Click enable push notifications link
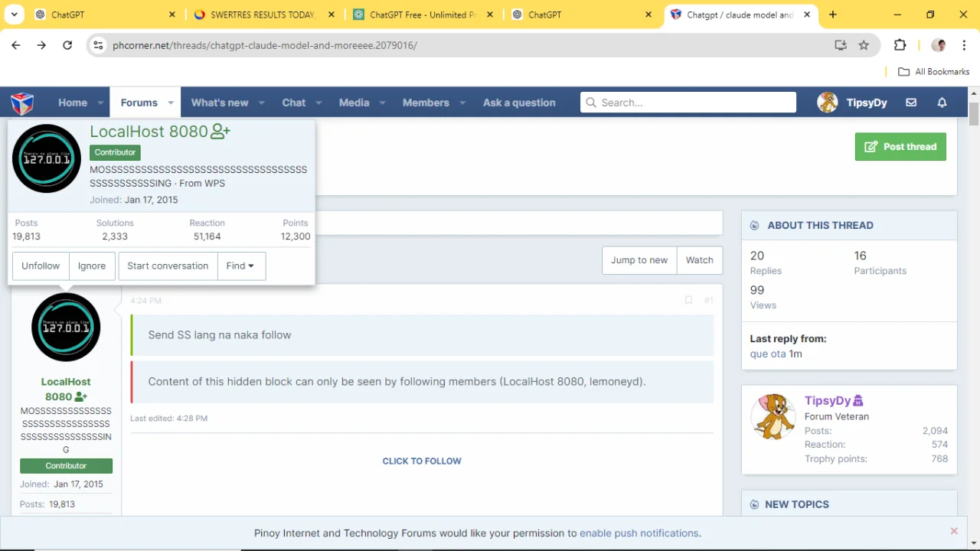Viewport: 980px width, 551px height. (x=639, y=533)
